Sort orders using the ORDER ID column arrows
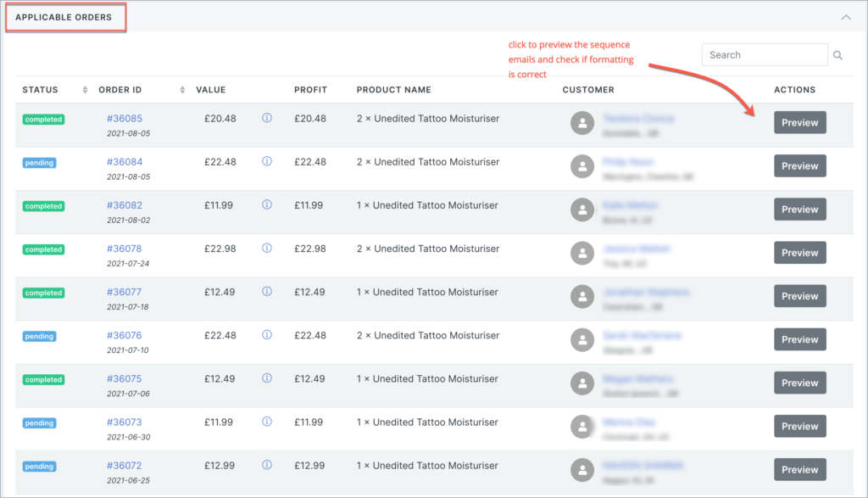 point(181,89)
